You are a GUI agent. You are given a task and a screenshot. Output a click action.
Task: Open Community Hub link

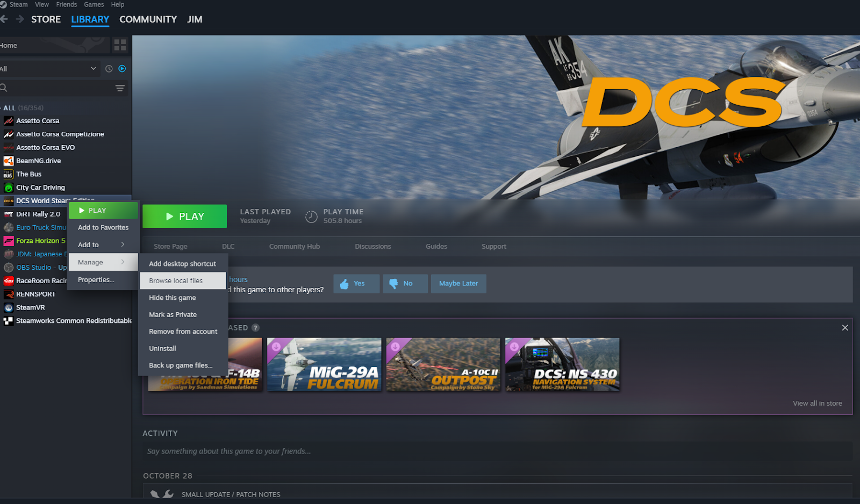pyautogui.click(x=295, y=247)
